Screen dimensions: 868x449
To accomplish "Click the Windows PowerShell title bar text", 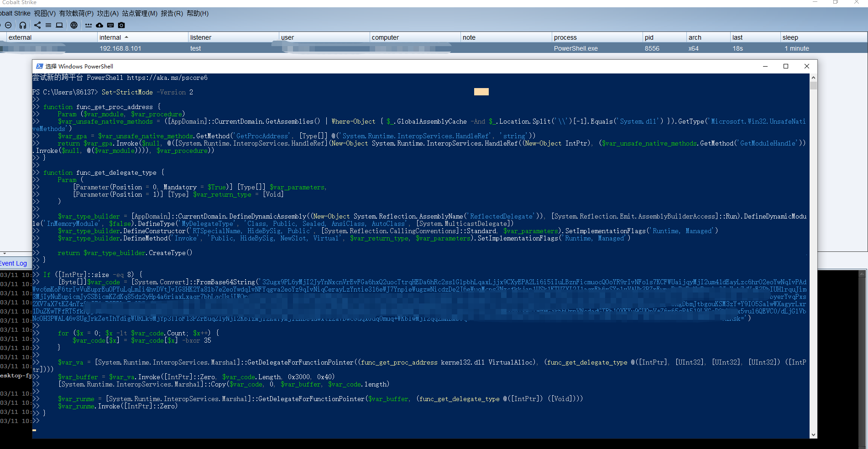I will pyautogui.click(x=79, y=66).
